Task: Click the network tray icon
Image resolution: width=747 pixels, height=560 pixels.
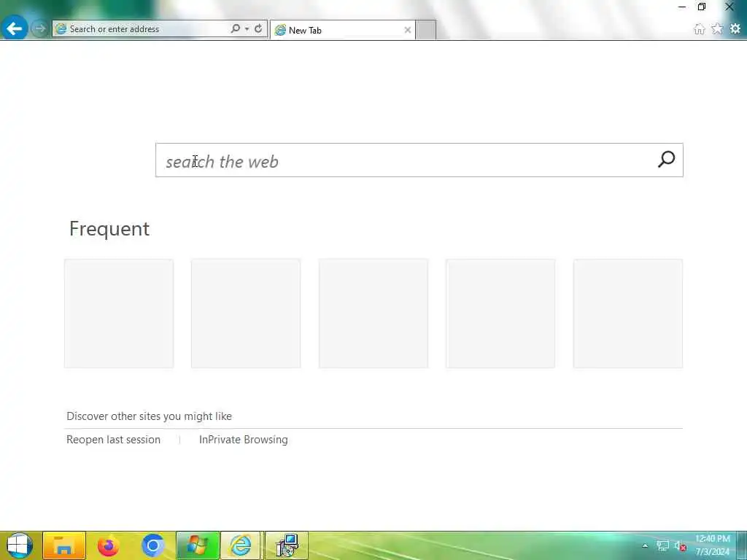Action: point(662,545)
